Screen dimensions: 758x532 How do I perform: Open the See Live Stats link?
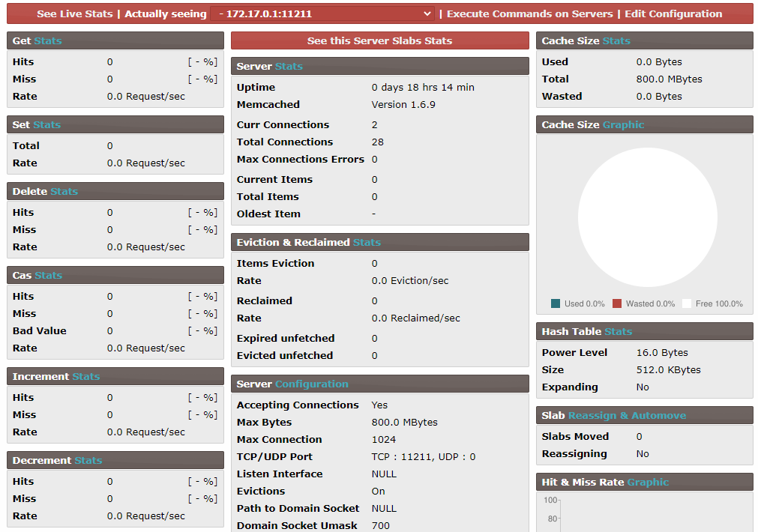(74, 13)
